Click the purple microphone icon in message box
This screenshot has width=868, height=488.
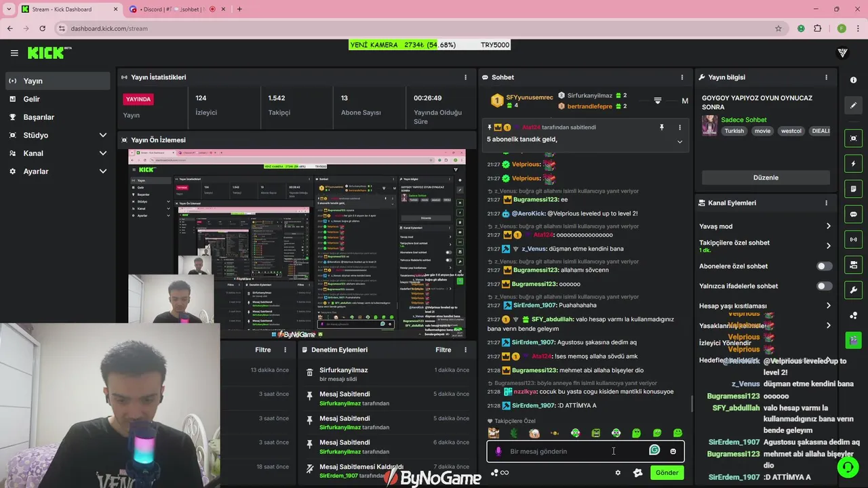(x=498, y=451)
